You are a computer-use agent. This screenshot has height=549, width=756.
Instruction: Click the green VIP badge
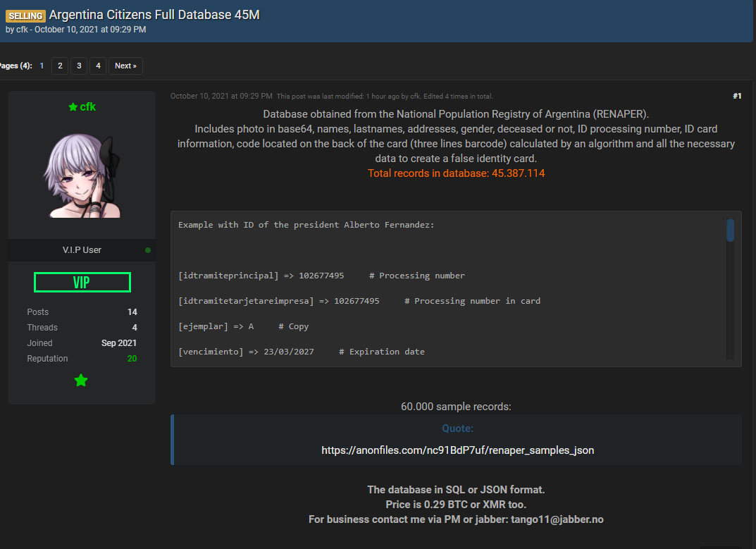pos(82,283)
